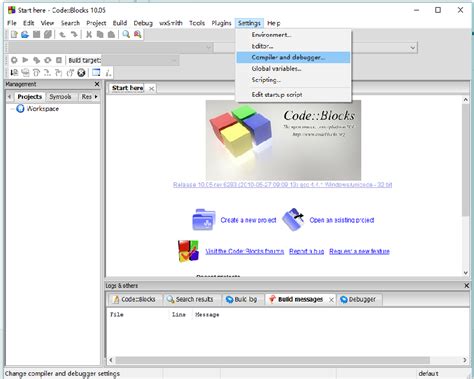474x379 pixels.
Task: Click the release version info link
Action: (x=282, y=185)
